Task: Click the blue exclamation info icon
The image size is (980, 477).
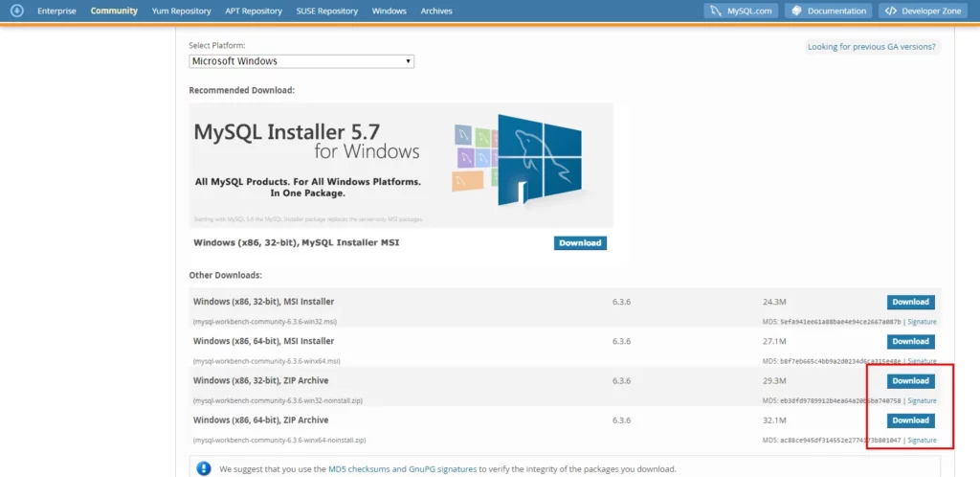Action: [x=204, y=468]
